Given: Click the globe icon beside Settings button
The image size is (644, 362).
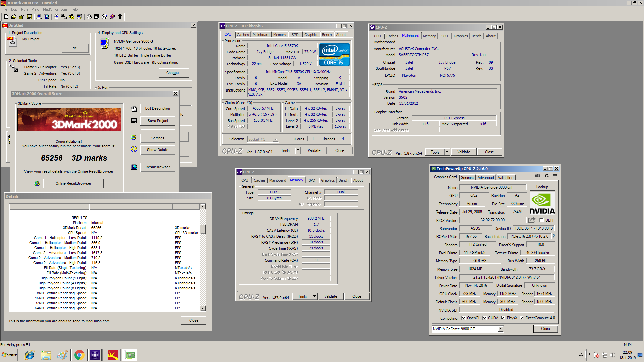Looking at the screenshot, I should coord(134,137).
